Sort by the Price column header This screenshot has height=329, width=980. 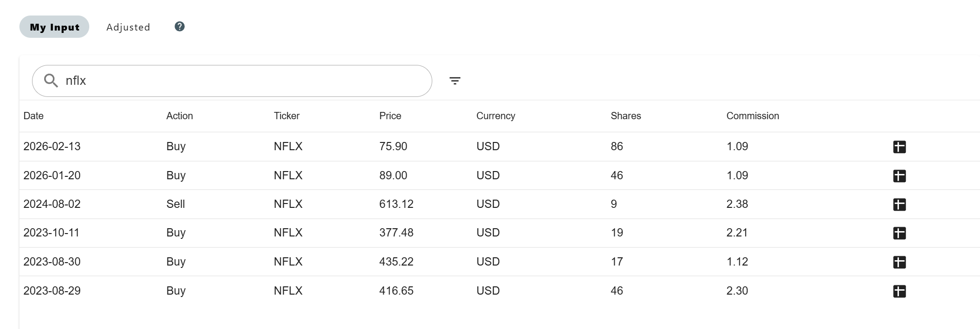(x=390, y=116)
